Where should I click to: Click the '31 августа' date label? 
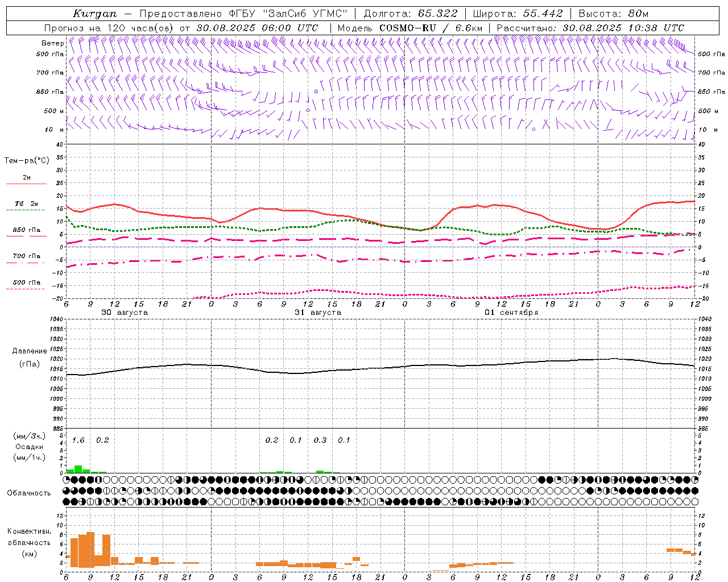(x=318, y=313)
